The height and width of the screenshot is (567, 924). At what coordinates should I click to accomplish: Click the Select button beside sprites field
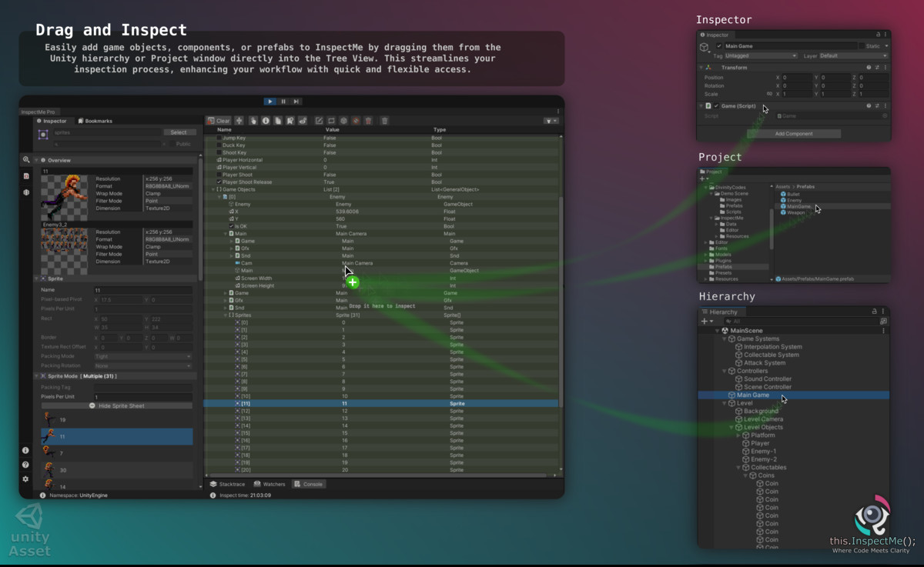tap(179, 132)
